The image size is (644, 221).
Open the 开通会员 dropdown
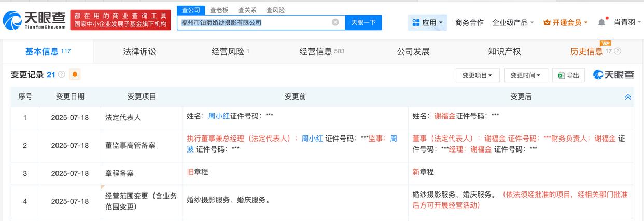pyautogui.click(x=566, y=23)
